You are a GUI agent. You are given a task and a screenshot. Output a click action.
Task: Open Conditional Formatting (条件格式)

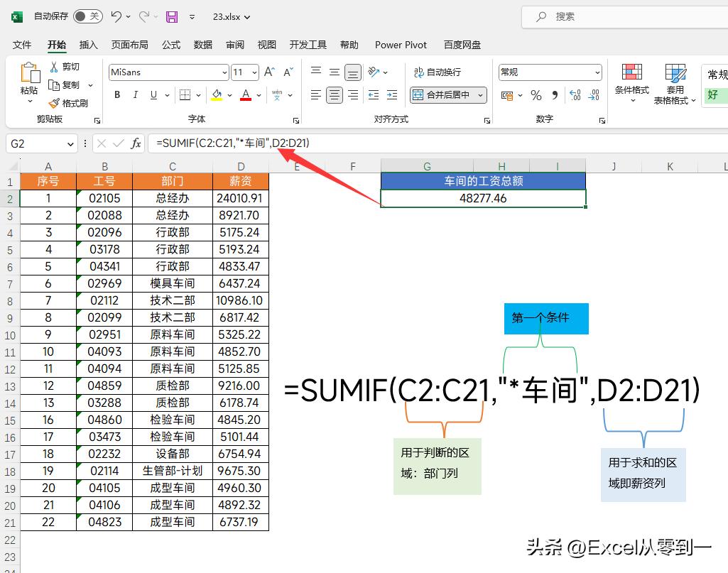click(631, 83)
